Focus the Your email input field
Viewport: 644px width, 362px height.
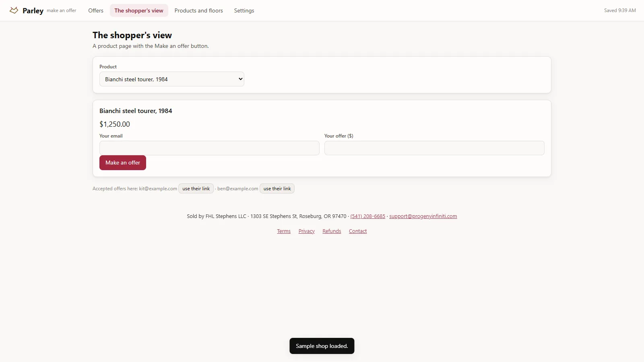pos(209,148)
